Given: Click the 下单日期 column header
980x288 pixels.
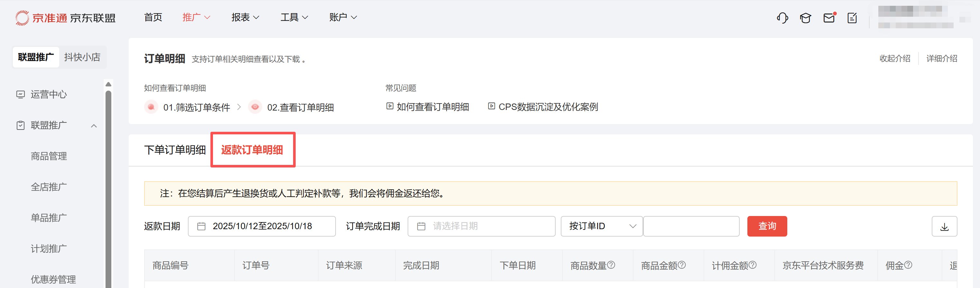Looking at the screenshot, I should tap(517, 265).
